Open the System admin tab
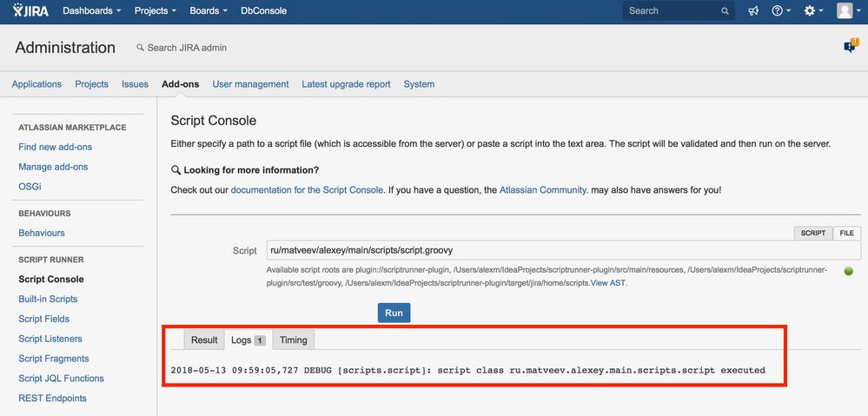This screenshot has height=416, width=868. tap(419, 84)
